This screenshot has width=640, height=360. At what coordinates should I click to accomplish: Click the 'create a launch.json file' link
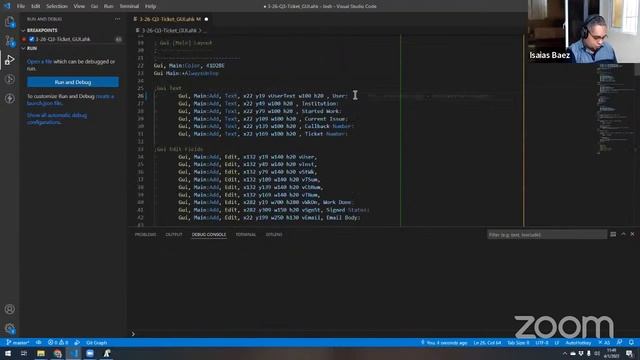[44, 103]
